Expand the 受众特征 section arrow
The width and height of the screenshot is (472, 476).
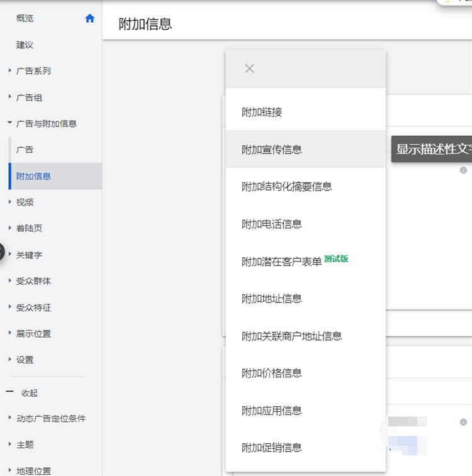click(x=9, y=307)
